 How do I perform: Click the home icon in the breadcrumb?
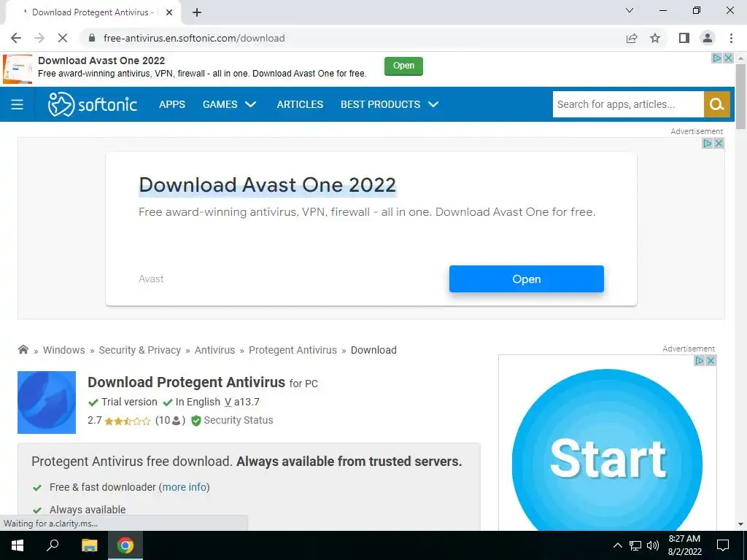click(x=23, y=349)
